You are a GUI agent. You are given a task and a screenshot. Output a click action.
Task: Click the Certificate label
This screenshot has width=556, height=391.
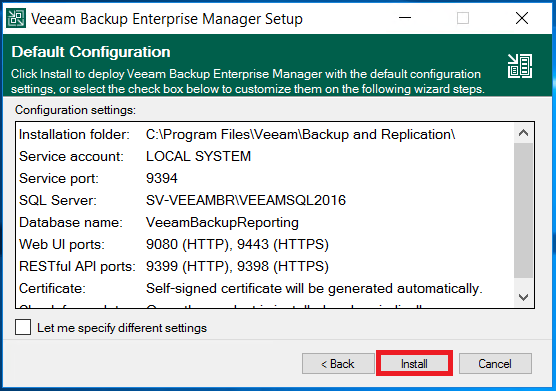(x=52, y=289)
